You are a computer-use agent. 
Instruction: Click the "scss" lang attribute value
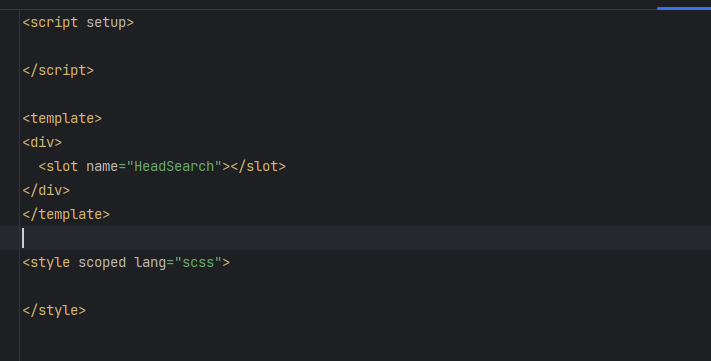tap(198, 263)
